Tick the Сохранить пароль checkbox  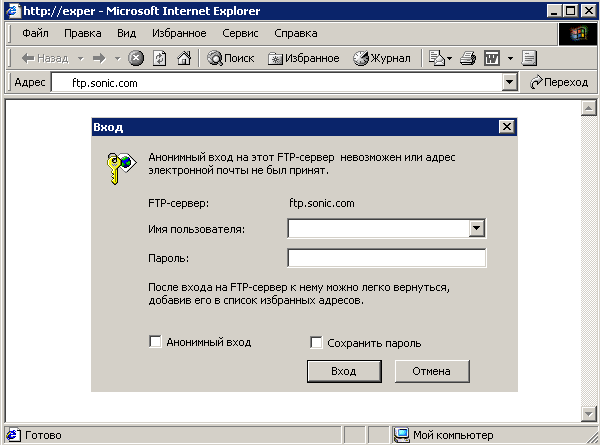coord(316,342)
